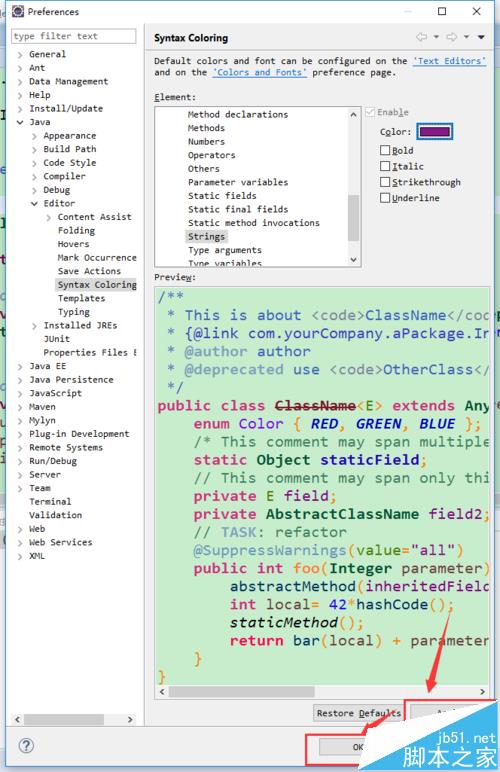The width and height of the screenshot is (500, 772).
Task: Click the help question mark icon
Action: click(x=26, y=745)
